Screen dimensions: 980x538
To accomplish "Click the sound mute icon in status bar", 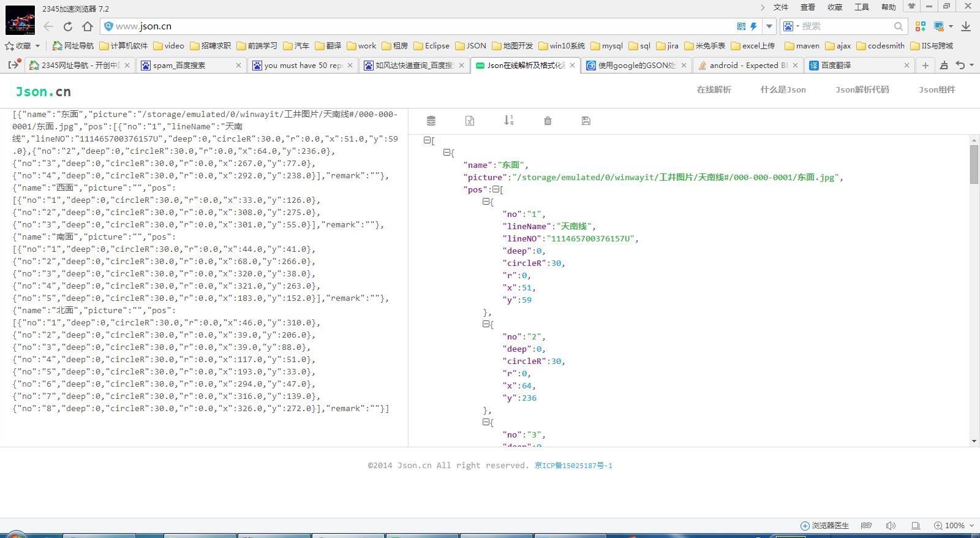I will click(x=891, y=525).
